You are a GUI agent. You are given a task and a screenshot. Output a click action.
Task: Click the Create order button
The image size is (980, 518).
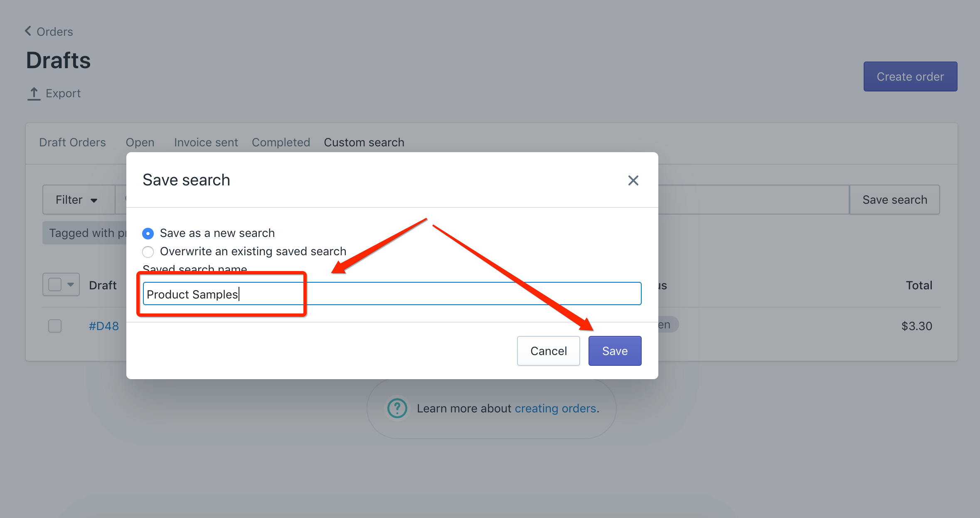coord(910,76)
